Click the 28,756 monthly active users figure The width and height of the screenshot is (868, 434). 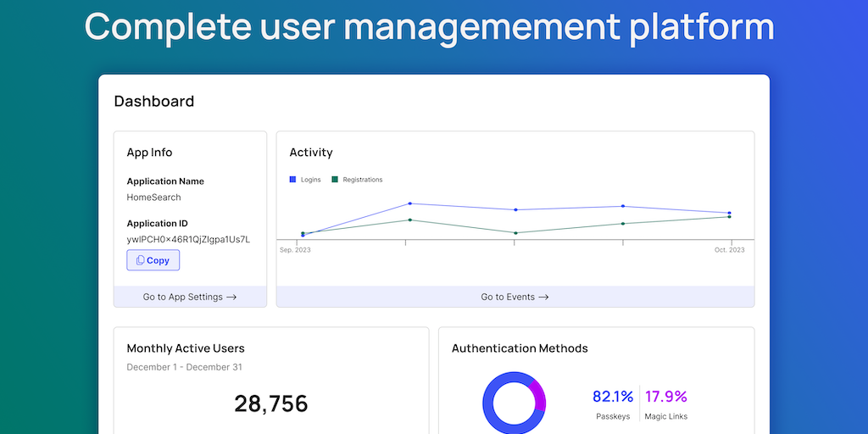coord(271,403)
